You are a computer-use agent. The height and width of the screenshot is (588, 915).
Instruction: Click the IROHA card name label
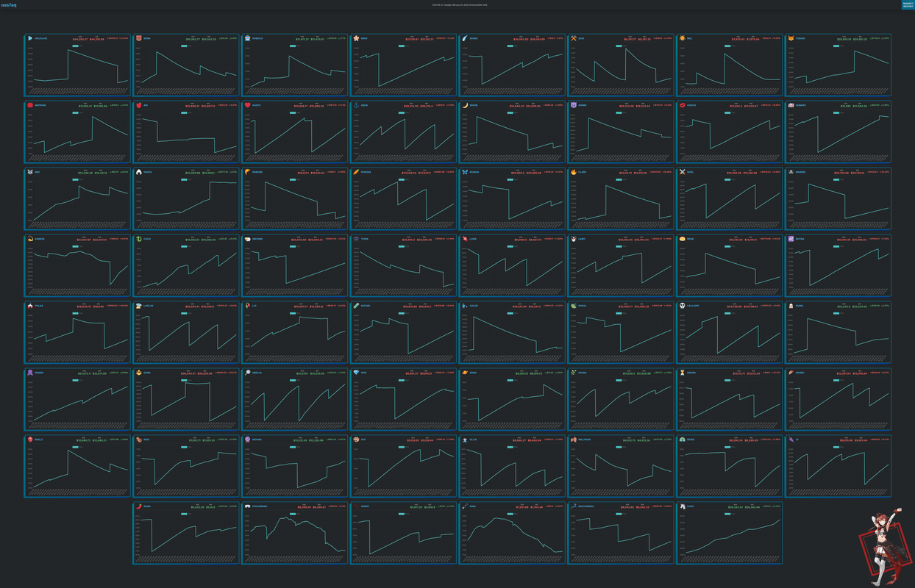point(583,306)
